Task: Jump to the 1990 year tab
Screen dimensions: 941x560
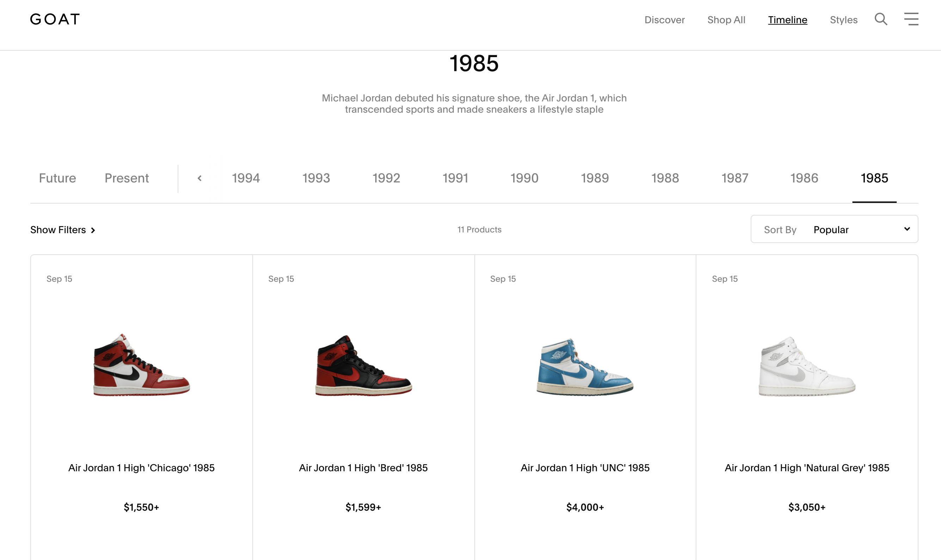Action: pos(524,178)
